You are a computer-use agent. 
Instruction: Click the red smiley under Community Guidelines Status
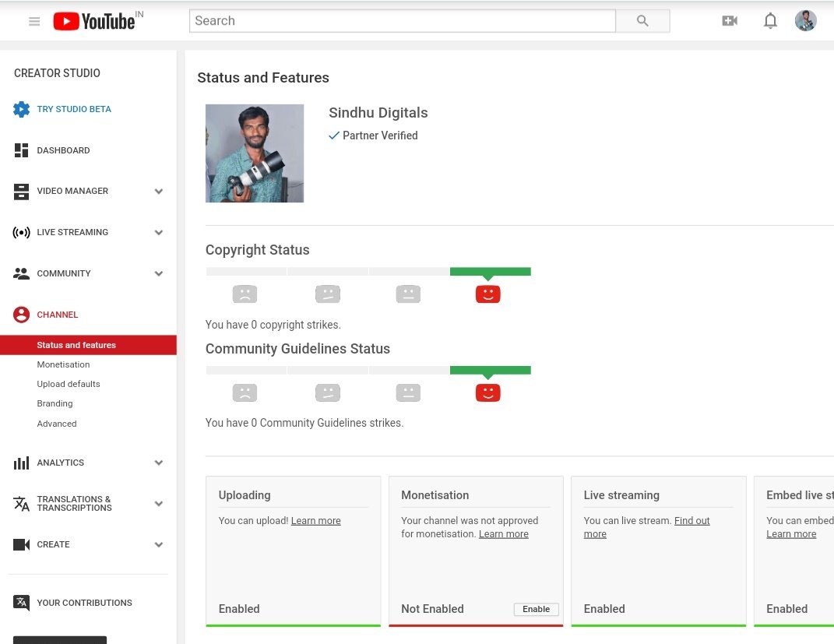pyautogui.click(x=487, y=393)
